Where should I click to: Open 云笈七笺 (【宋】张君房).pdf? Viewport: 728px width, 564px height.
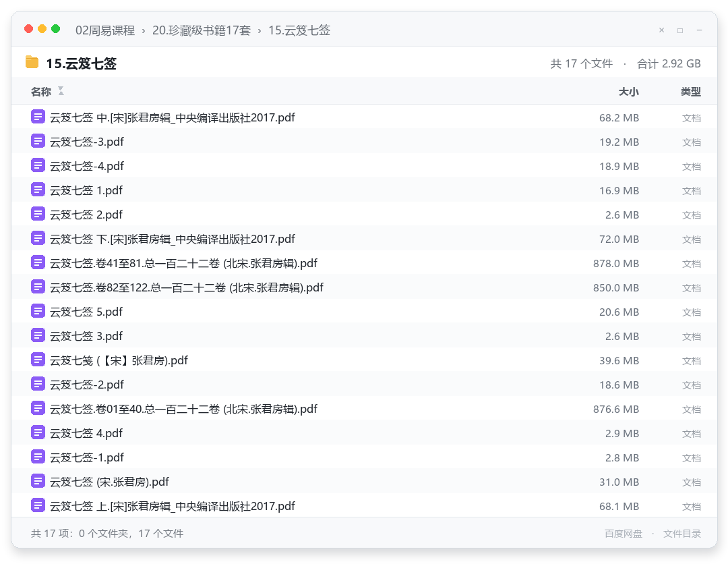click(119, 360)
